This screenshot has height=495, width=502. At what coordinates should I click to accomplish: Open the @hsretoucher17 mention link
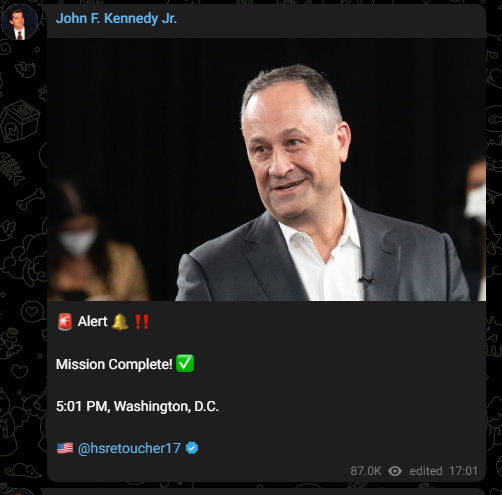129,448
